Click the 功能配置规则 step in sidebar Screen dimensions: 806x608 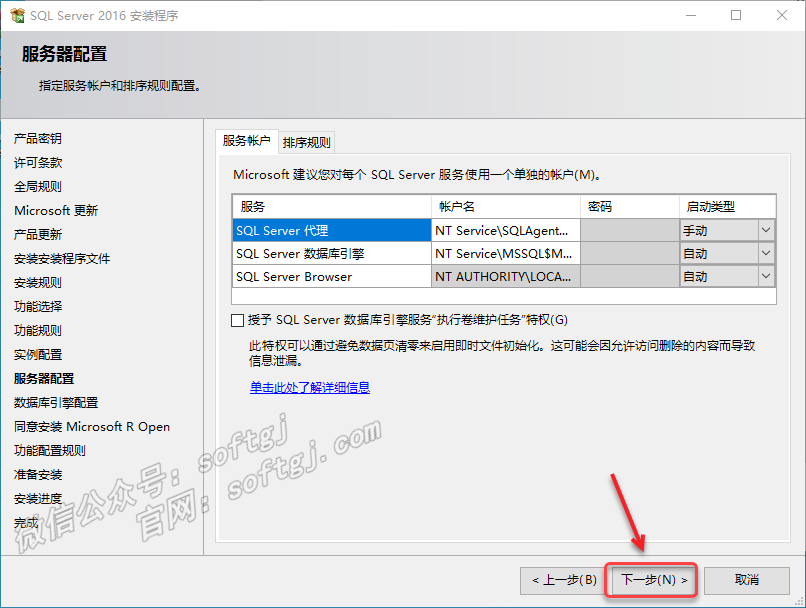[49, 451]
